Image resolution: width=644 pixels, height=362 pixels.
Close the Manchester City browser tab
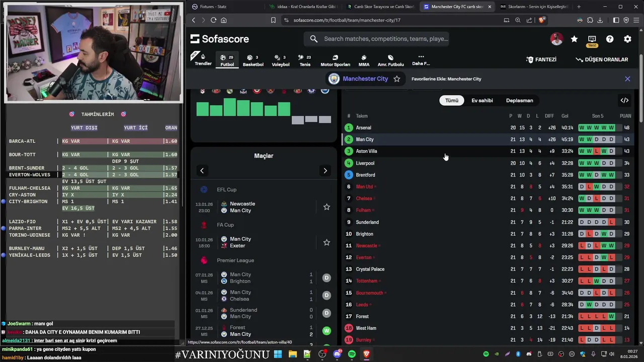click(x=490, y=7)
